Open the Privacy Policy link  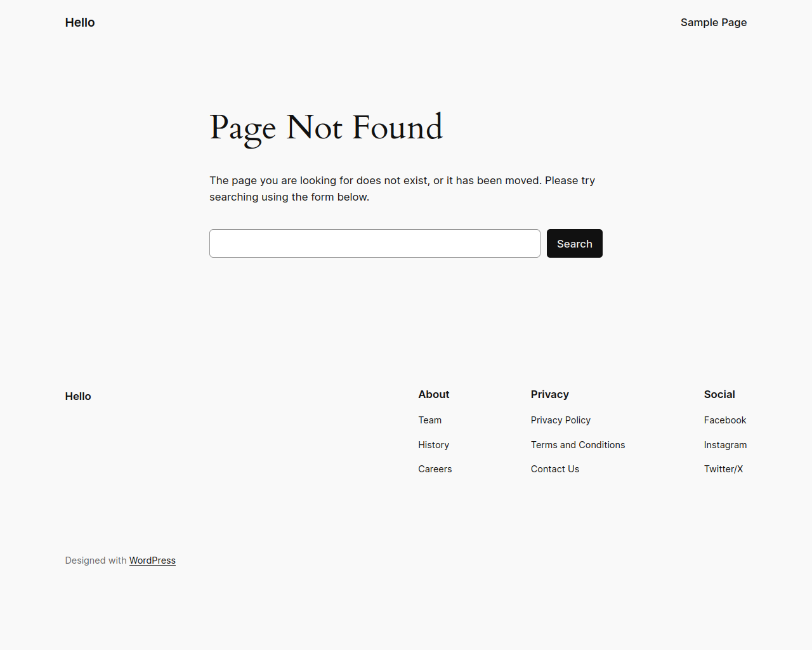(x=561, y=420)
